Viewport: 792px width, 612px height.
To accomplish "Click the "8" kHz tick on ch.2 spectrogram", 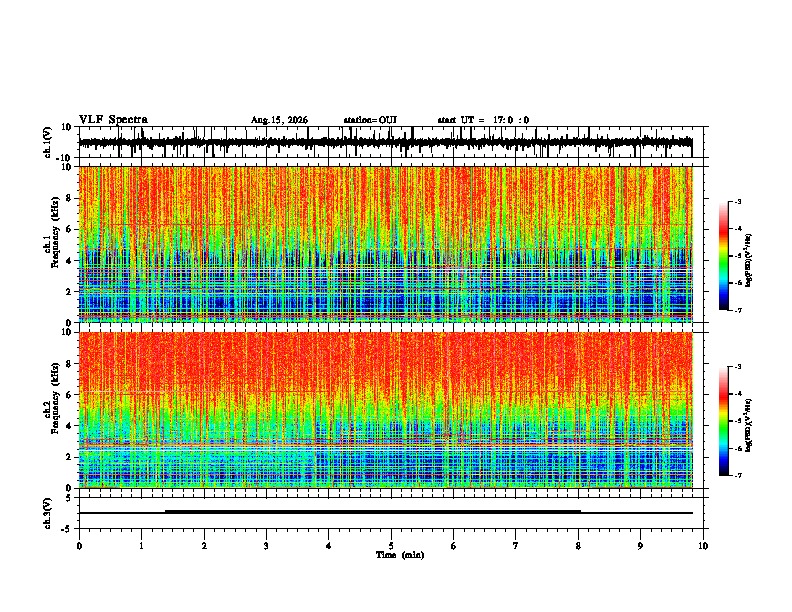I will tap(71, 364).
